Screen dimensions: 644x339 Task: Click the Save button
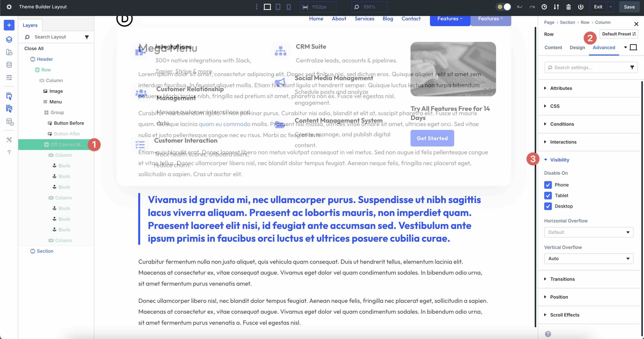click(x=629, y=7)
